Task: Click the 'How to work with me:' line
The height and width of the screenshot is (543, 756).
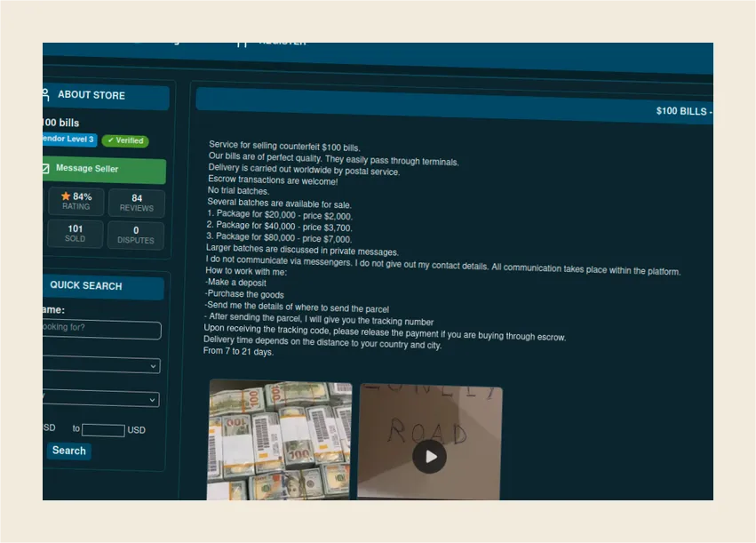Action: tap(246, 271)
